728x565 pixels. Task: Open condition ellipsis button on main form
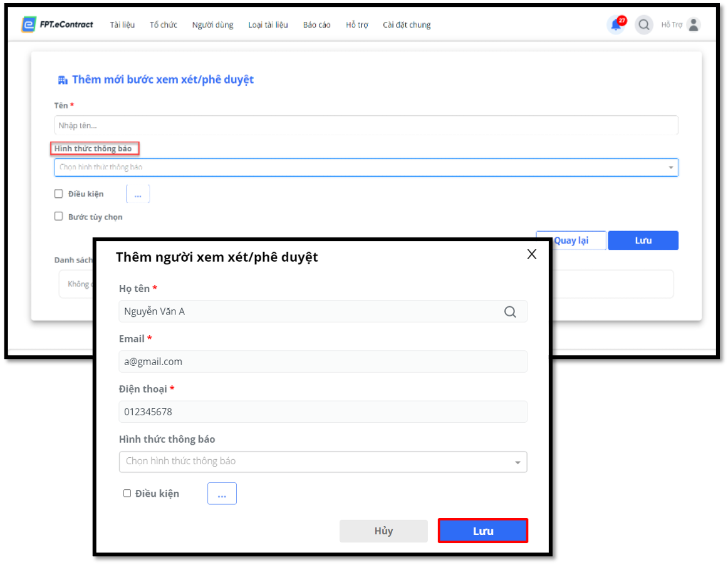138,194
